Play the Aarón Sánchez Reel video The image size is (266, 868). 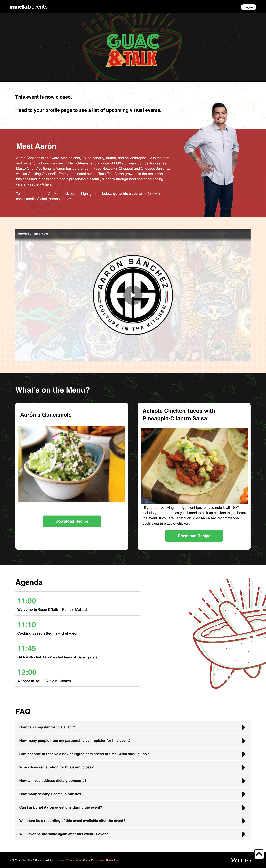pos(133,295)
